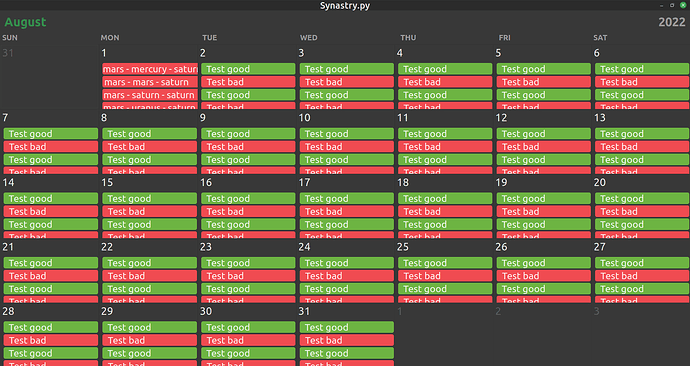Click 'Test bad' event on August 23
This screenshot has height=366, width=690.
point(248,276)
